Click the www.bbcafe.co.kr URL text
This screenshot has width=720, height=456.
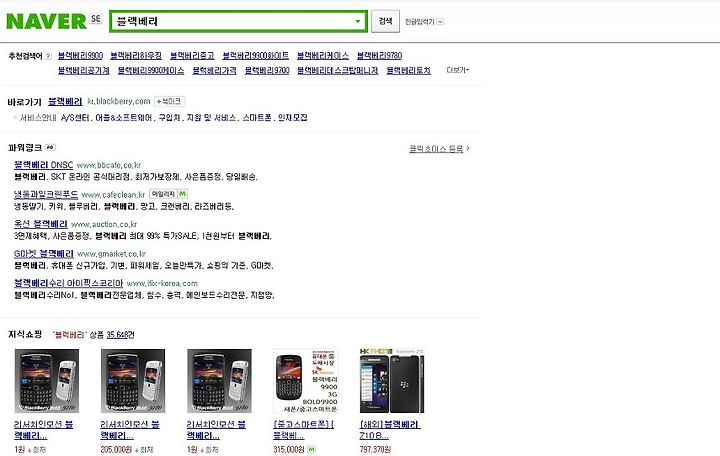(x=108, y=165)
